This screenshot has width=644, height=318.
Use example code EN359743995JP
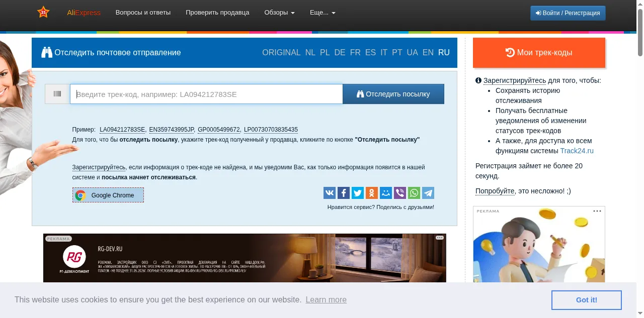click(172, 130)
